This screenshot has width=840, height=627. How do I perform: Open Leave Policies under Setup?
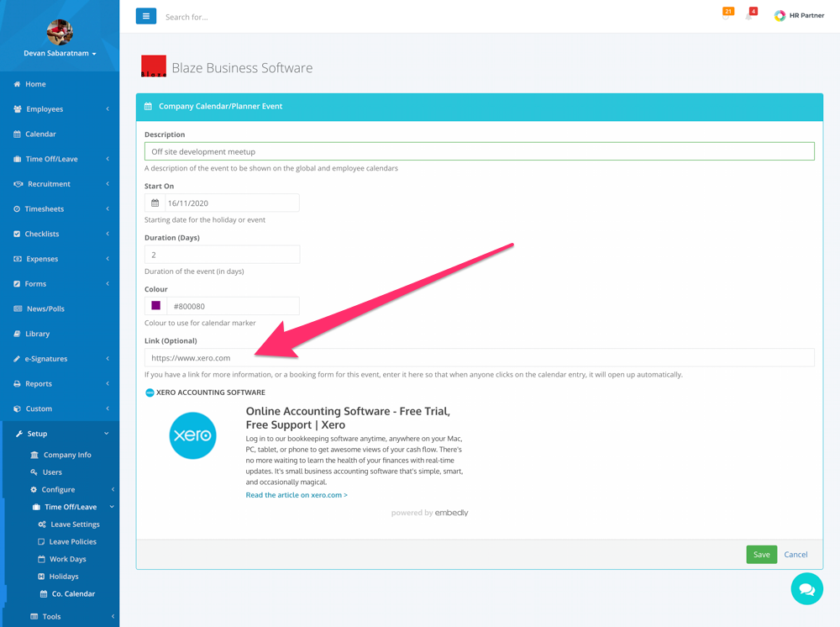tap(73, 542)
